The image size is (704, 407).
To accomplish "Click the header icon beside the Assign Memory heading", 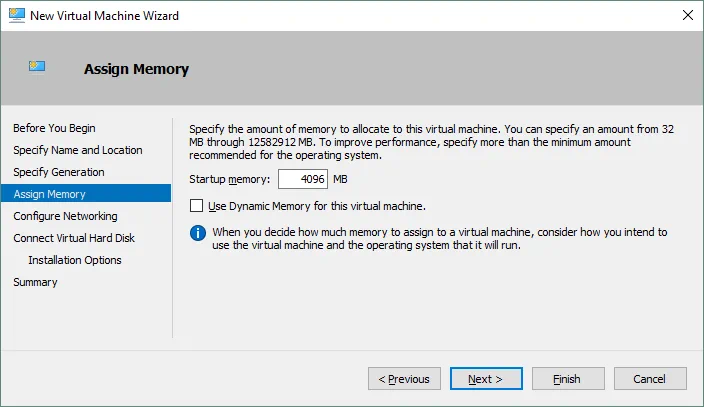I will pyautogui.click(x=38, y=67).
